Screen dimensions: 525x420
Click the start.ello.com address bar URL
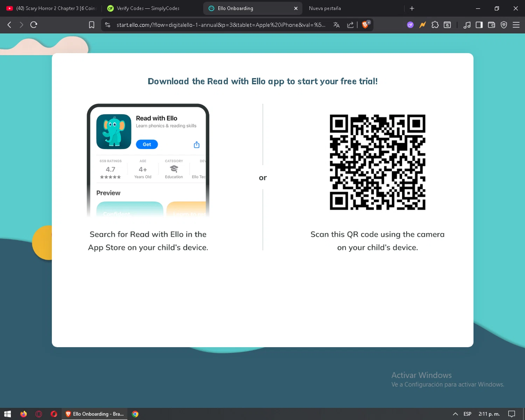click(221, 25)
